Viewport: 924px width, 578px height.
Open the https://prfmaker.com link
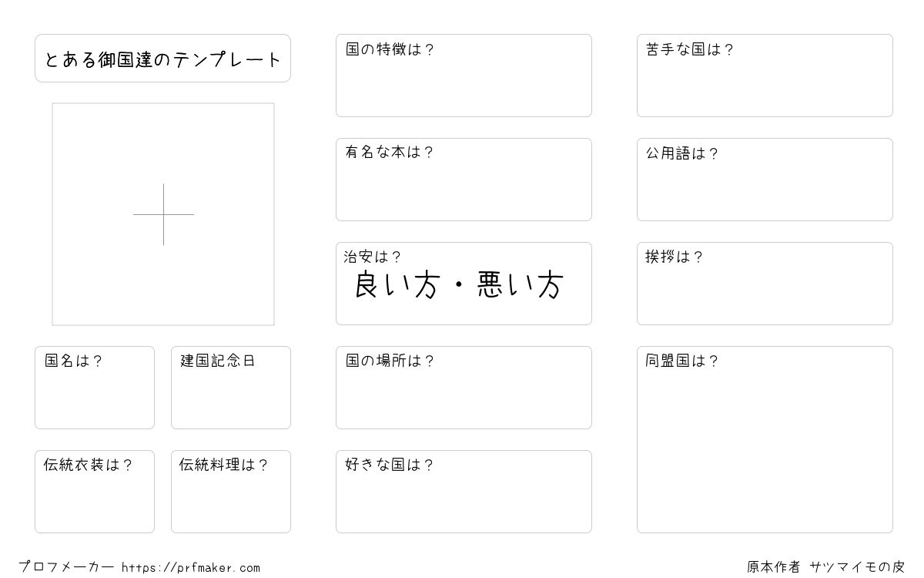(191, 568)
